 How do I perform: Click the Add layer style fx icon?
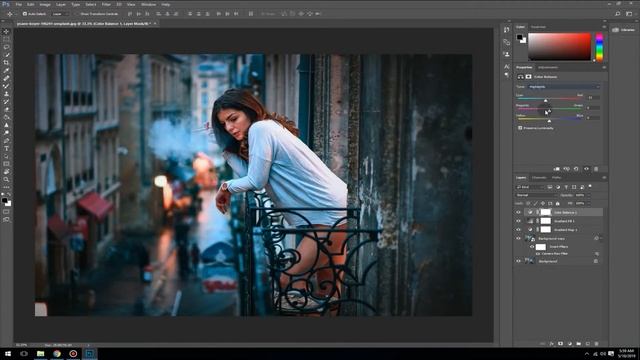[551, 344]
